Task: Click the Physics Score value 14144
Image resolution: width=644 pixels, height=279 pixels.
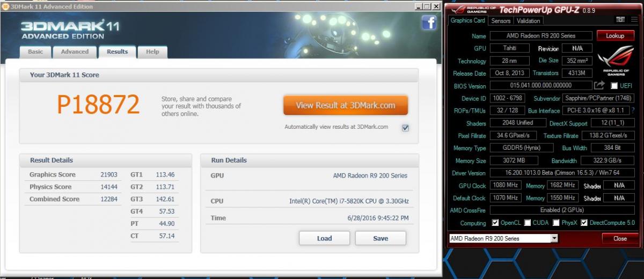Action: [x=109, y=187]
